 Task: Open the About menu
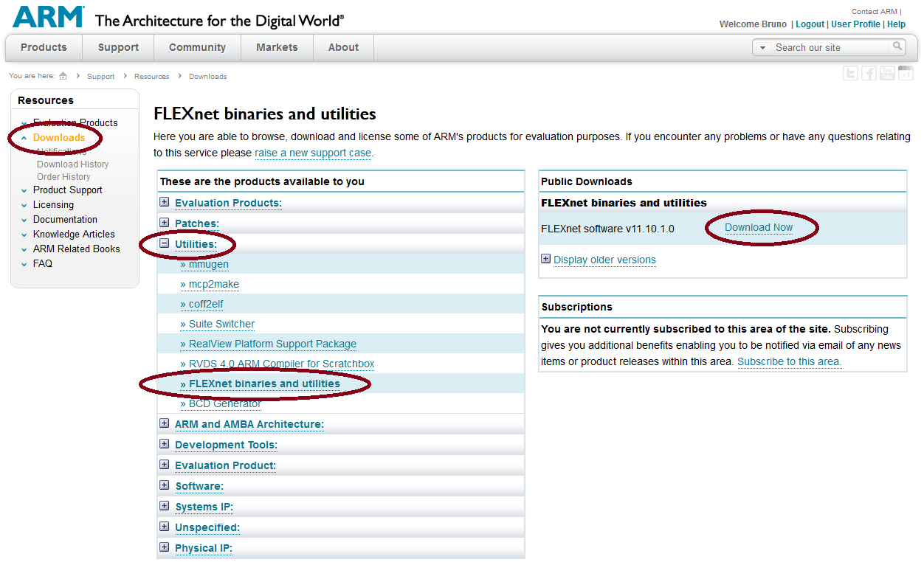click(343, 47)
